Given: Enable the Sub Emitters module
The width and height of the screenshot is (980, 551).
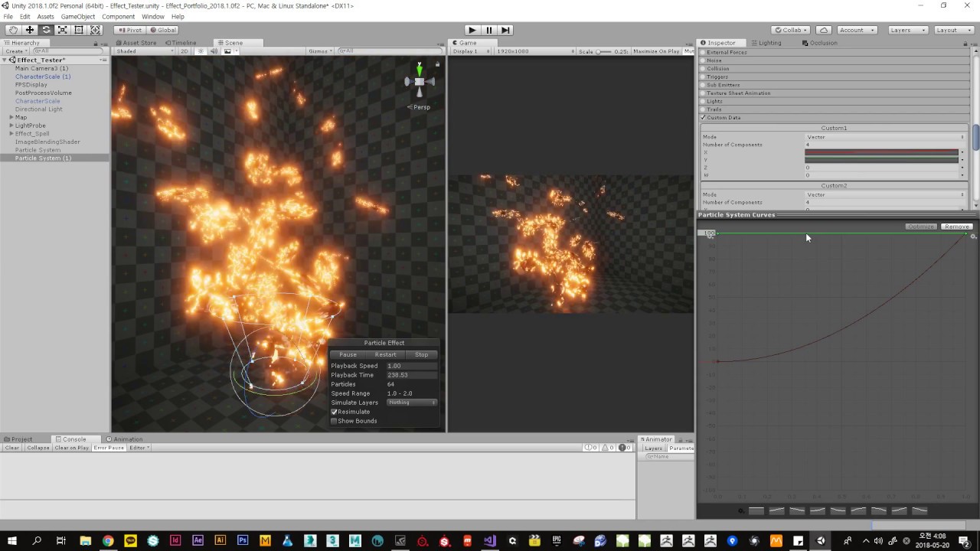Looking at the screenshot, I should 703,85.
